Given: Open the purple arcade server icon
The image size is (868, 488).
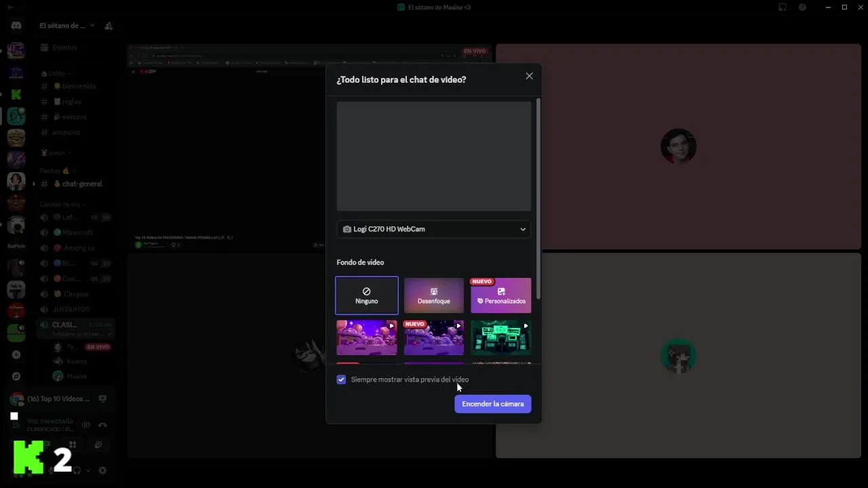Looking at the screenshot, I should [x=16, y=51].
